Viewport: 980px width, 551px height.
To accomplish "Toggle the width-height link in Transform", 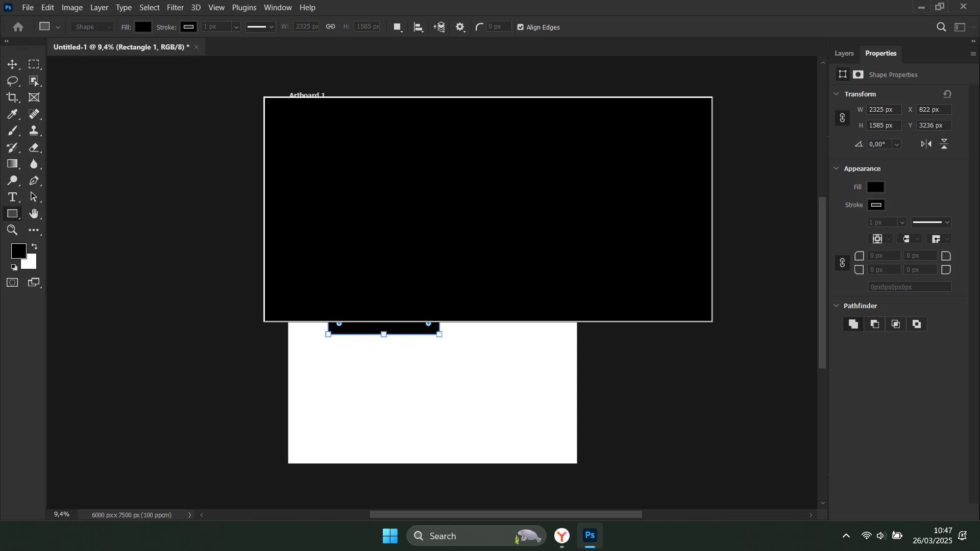I will tap(842, 118).
